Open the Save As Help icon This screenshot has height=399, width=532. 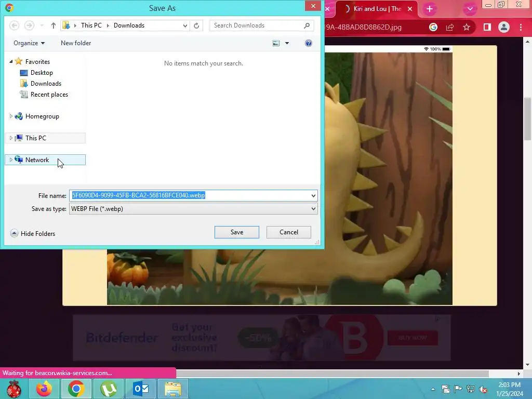point(309,43)
